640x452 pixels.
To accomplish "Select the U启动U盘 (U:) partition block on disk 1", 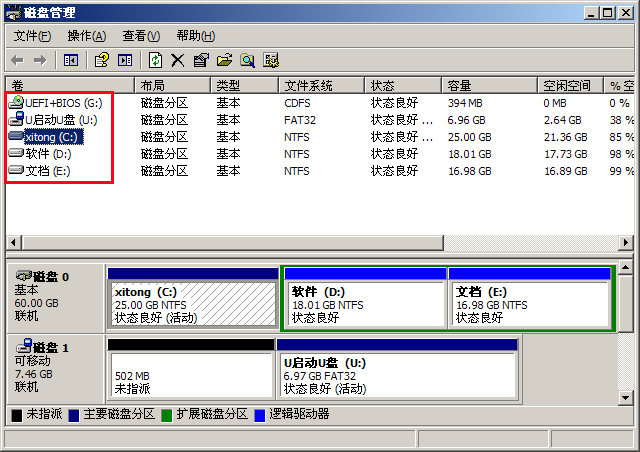I will [397, 369].
